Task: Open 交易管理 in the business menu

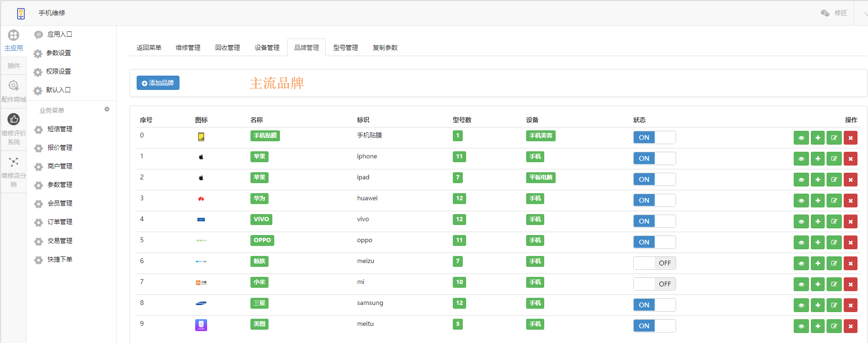Action: pyautogui.click(x=60, y=241)
